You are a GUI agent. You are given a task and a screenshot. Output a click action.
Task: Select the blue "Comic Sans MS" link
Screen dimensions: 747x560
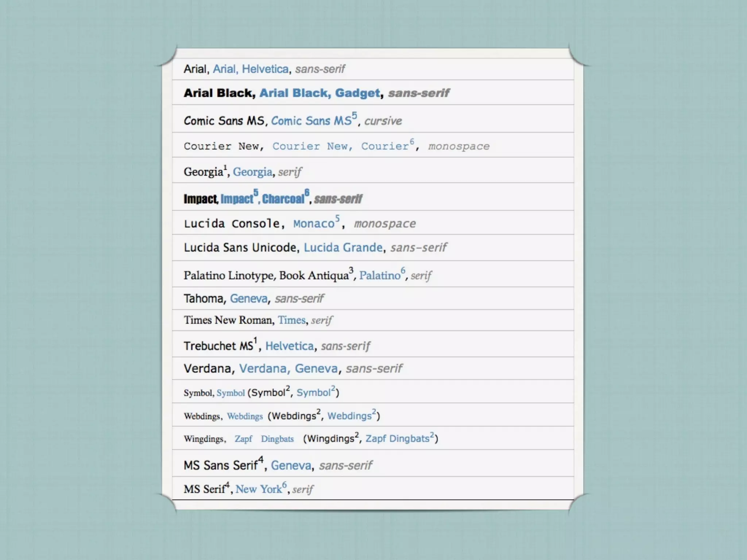311,121
